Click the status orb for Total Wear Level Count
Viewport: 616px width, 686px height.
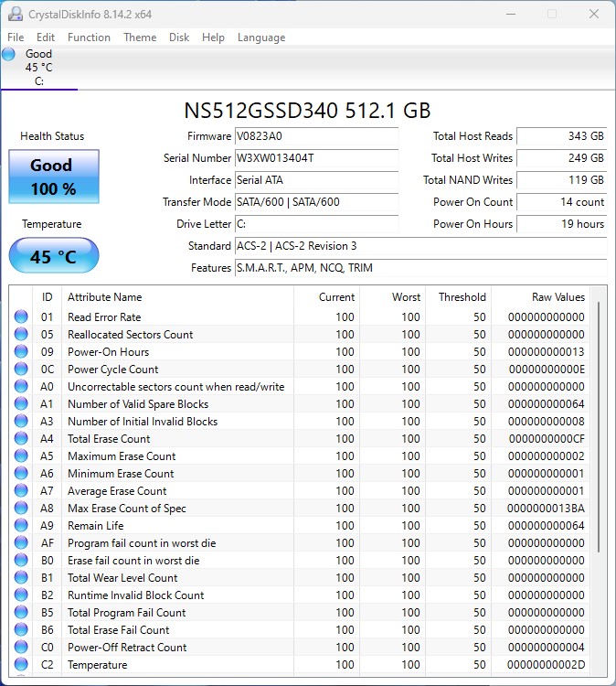coord(21,577)
